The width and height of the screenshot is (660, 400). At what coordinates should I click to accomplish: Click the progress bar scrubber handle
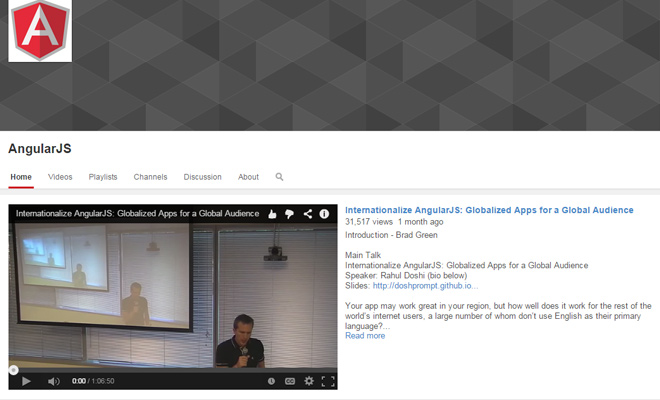(x=13, y=370)
